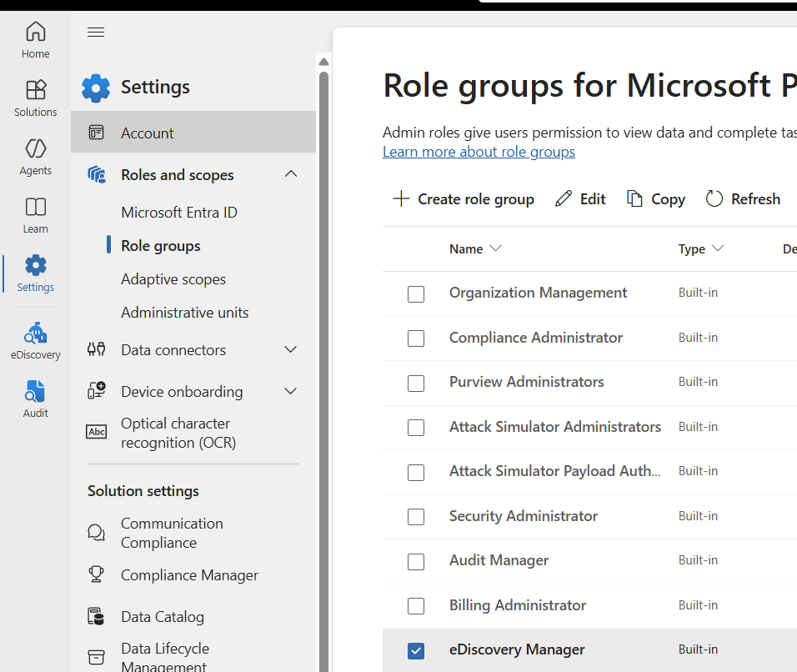Screen dimensions: 797x672
Task: Go to Home in the left rail
Action: pos(36,40)
